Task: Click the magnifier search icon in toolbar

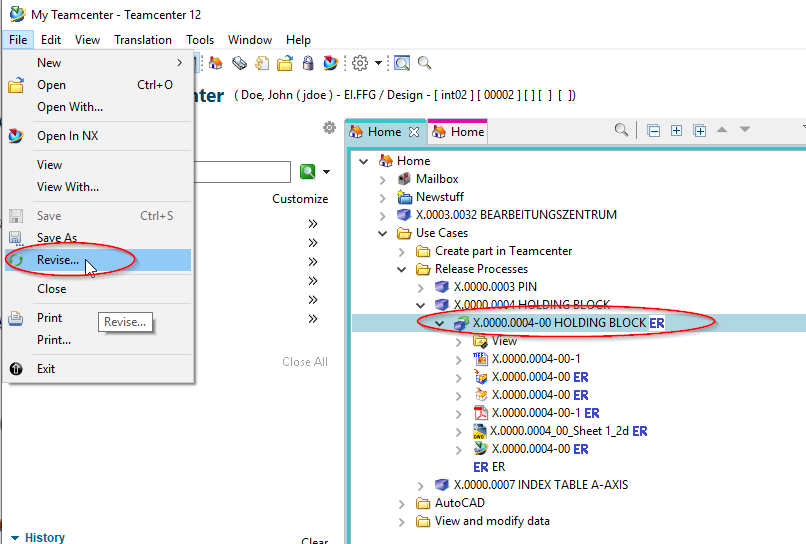Action: point(425,63)
